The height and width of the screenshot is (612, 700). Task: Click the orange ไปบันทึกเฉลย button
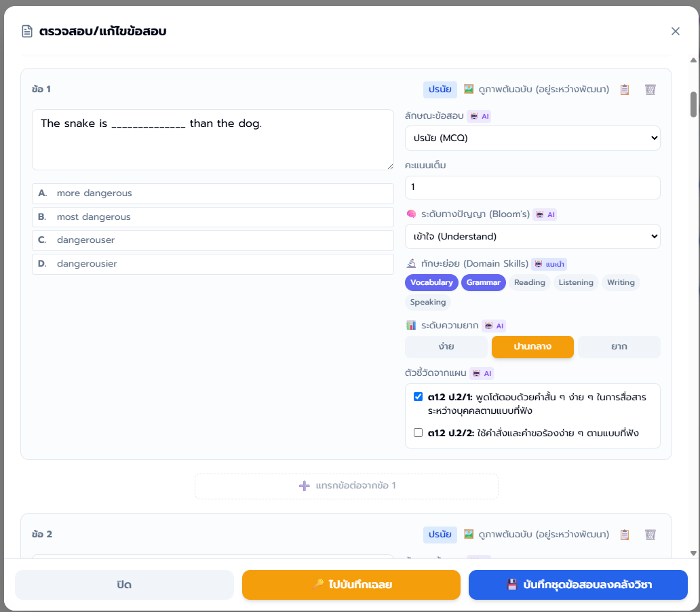point(351,585)
